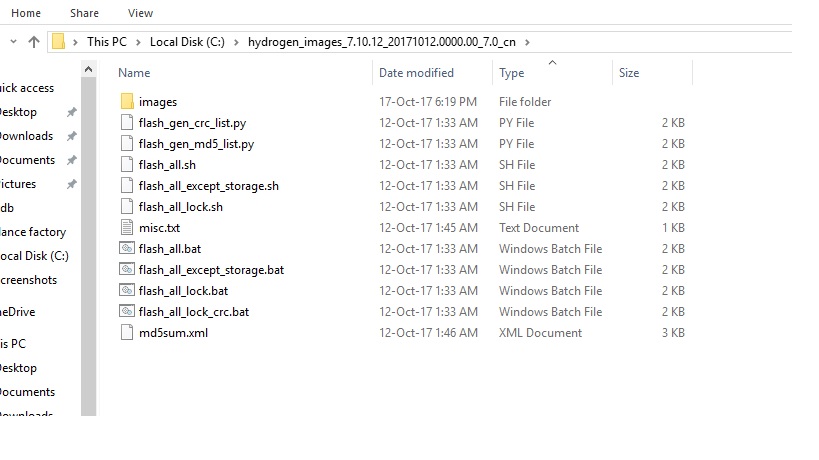
Task: Sort files by Name column
Action: point(134,73)
